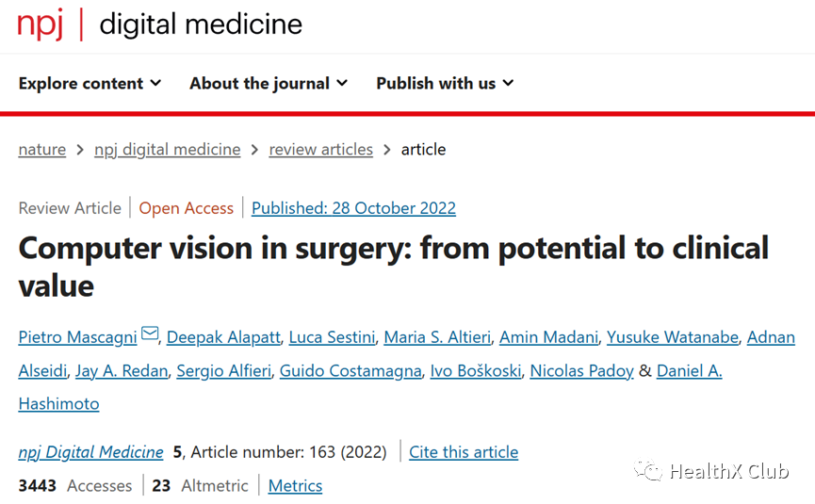
Task: Open the npj Digital Medicine journal link
Action: (x=91, y=452)
